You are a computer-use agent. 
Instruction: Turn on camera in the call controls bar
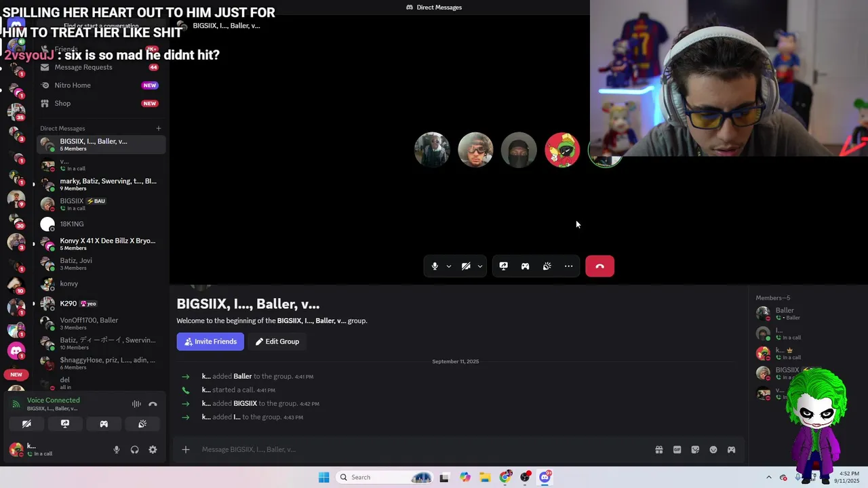(466, 266)
